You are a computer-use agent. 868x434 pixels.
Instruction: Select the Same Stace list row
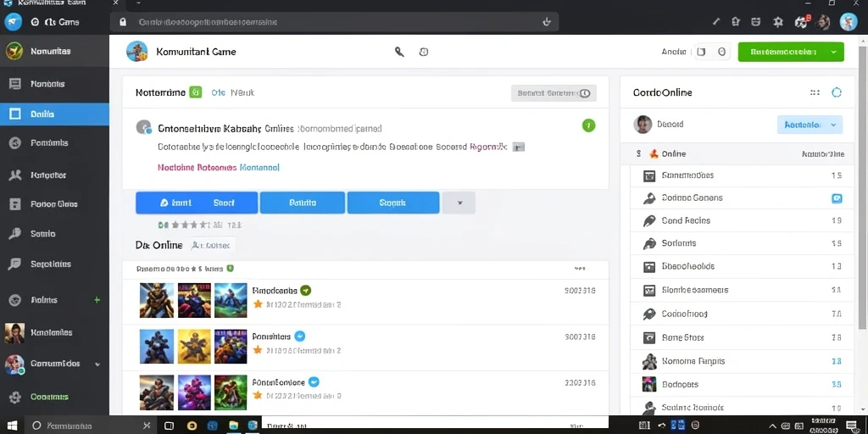coord(743,337)
